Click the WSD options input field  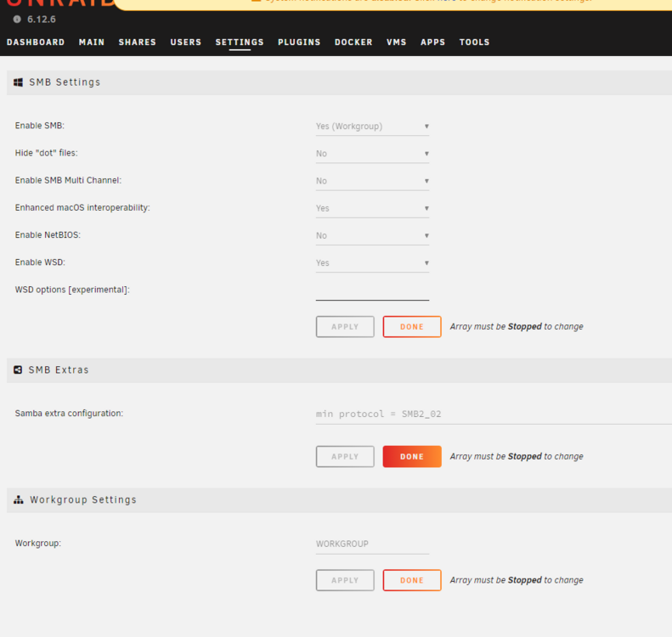(x=372, y=291)
